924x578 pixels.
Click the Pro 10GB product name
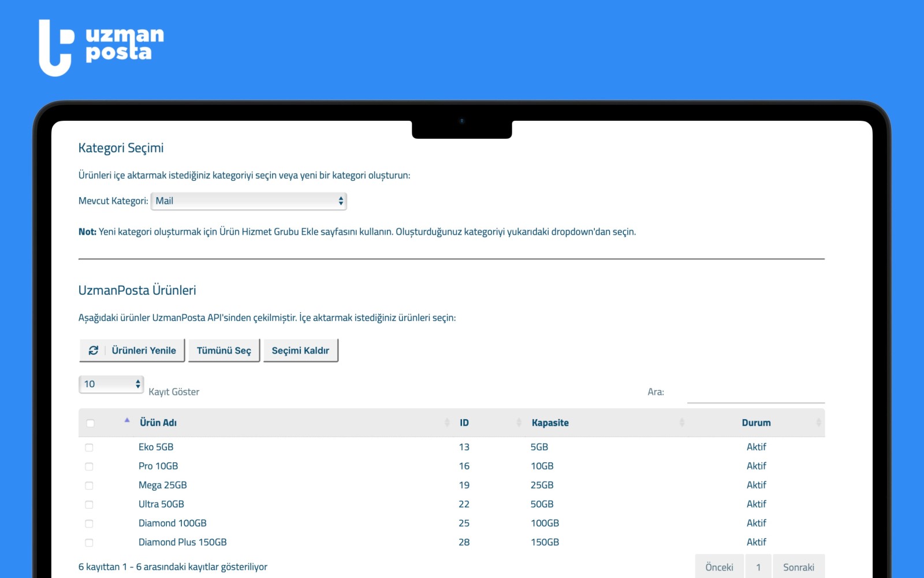158,466
